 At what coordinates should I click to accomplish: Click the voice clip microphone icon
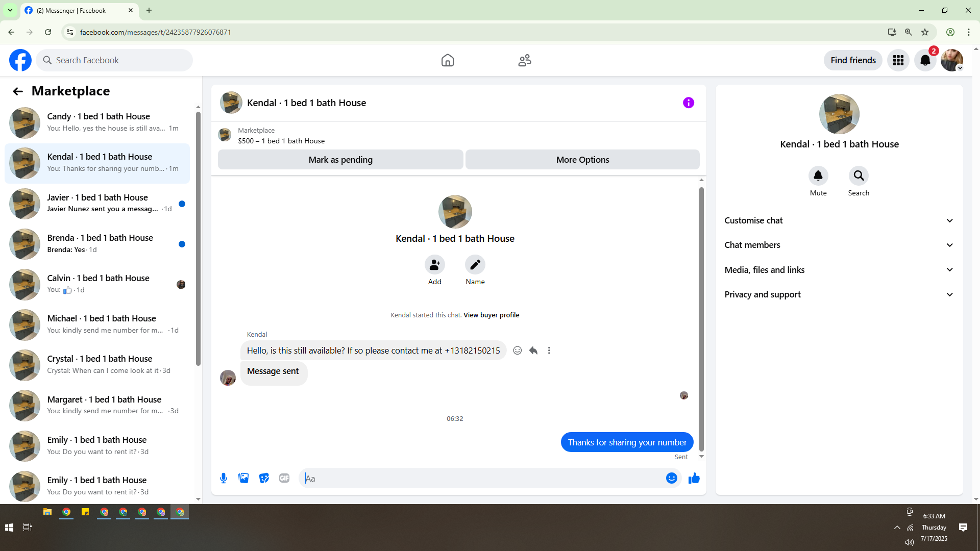click(224, 478)
